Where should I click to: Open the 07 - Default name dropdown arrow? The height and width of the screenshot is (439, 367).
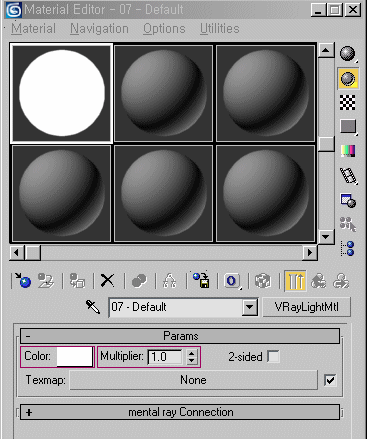point(250,307)
